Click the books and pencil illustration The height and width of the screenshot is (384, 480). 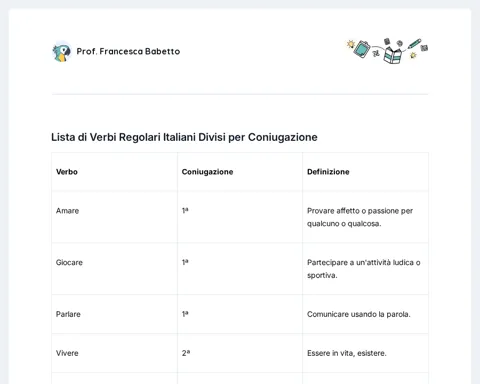[x=387, y=51]
